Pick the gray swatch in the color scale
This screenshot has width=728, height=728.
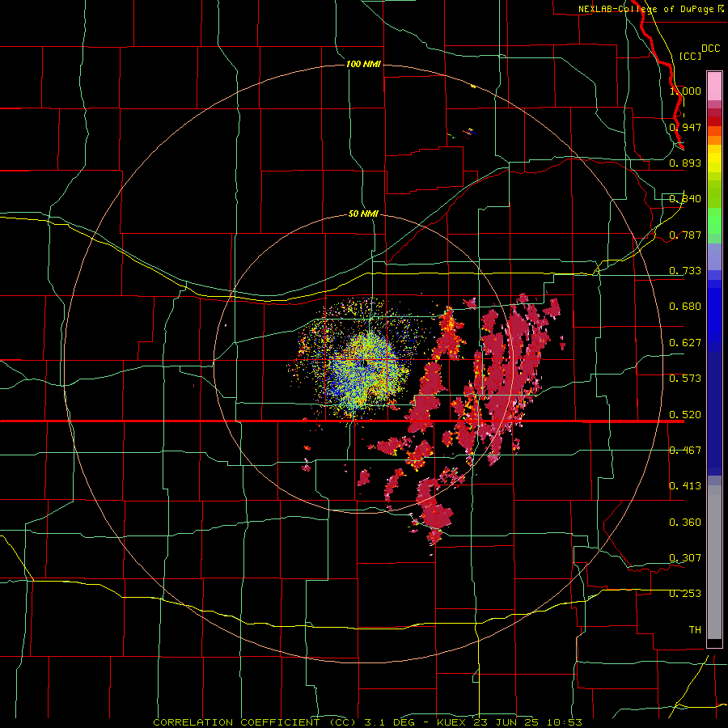(x=714, y=562)
